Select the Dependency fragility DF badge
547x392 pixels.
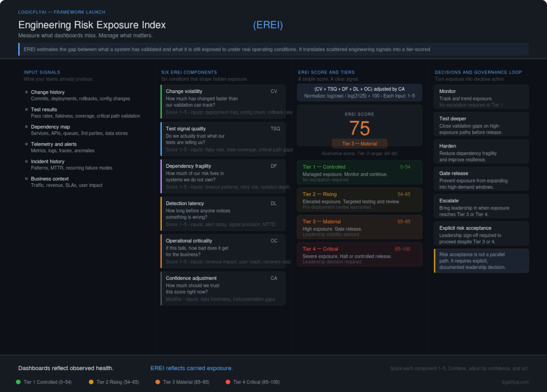tap(273, 166)
